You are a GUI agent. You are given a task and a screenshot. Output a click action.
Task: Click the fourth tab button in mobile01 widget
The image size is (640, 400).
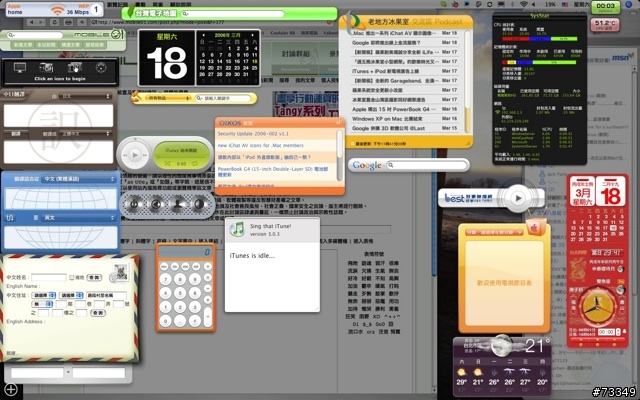click(94, 44)
